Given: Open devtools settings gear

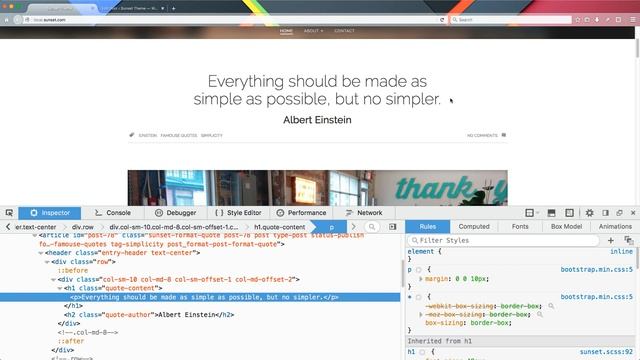Looking at the screenshot, I should click(589, 213).
